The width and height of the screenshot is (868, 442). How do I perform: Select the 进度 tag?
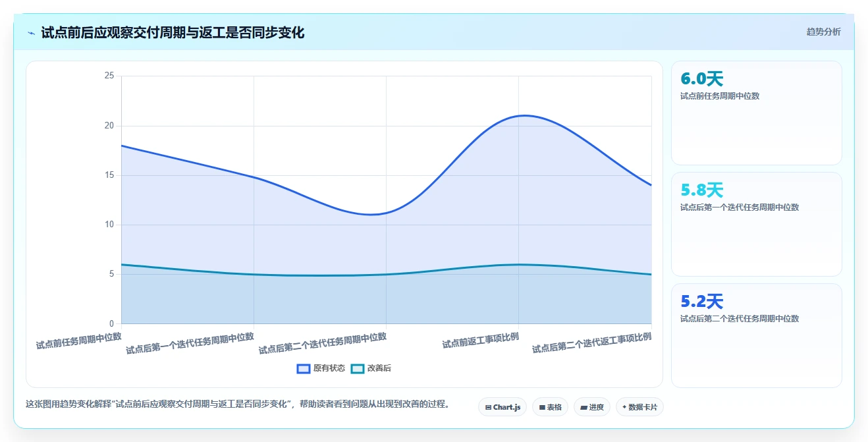(x=592, y=407)
